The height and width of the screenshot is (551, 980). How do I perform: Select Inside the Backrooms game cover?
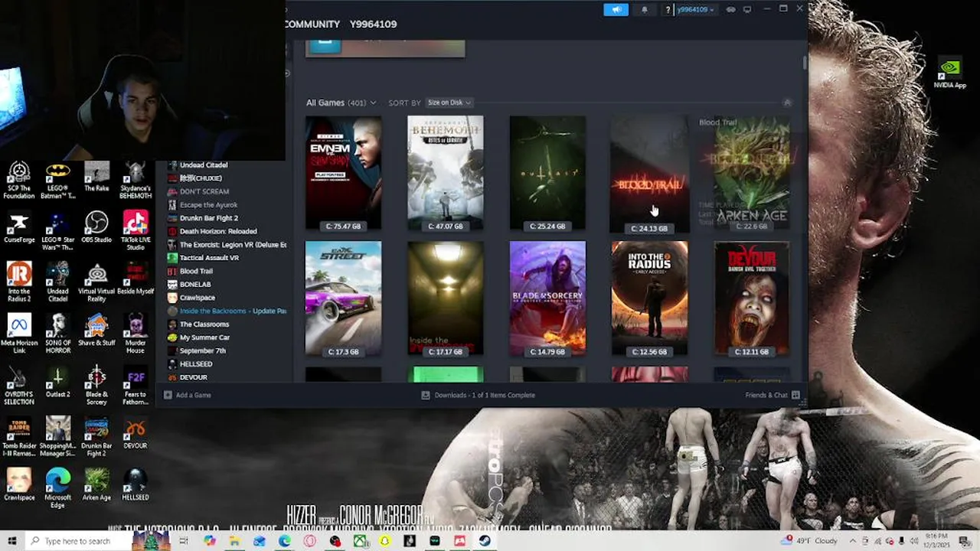446,298
